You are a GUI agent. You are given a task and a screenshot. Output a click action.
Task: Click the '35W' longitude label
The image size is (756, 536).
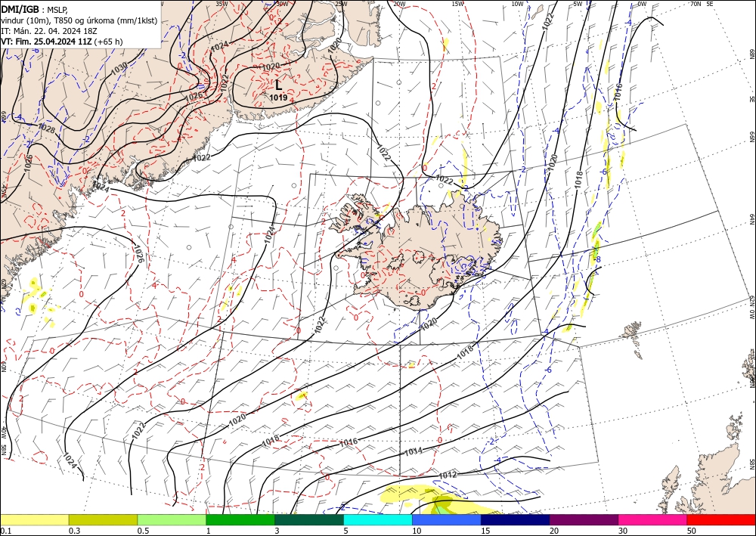222,4
